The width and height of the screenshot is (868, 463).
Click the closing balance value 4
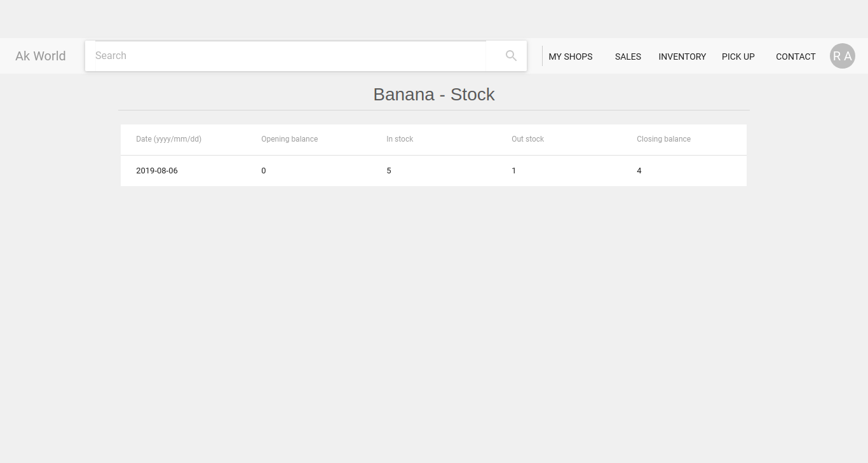639,171
